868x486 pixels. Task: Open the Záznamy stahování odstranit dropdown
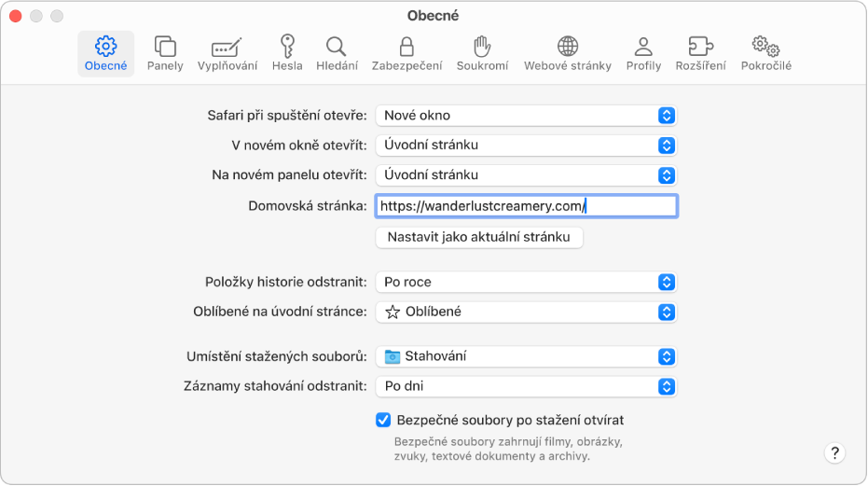[526, 386]
